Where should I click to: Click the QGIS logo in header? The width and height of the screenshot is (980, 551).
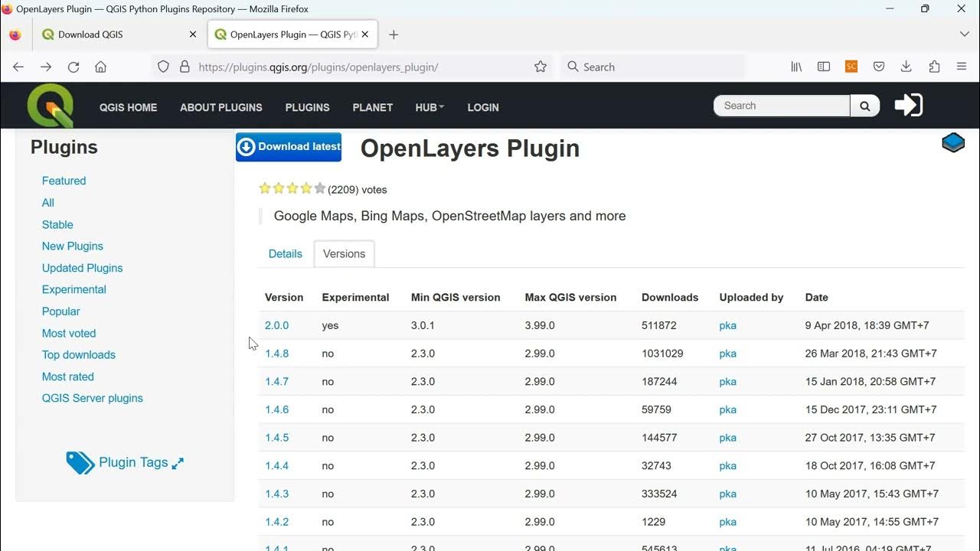(51, 106)
